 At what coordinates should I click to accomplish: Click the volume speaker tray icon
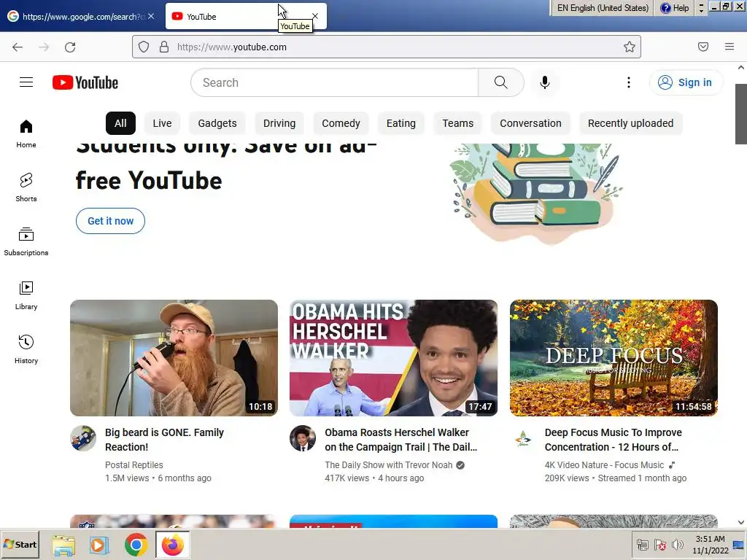[676, 545]
